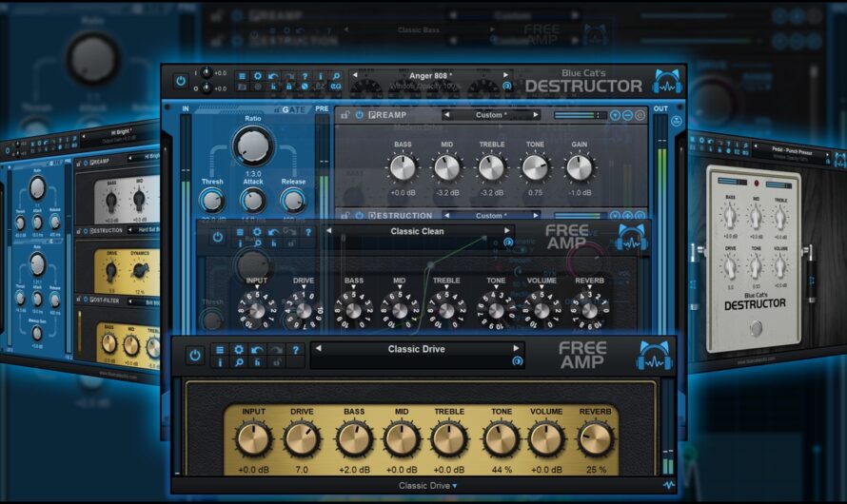The height and width of the screenshot is (504, 847).
Task: Open main menu in Classic Drive window
Action: 220,350
